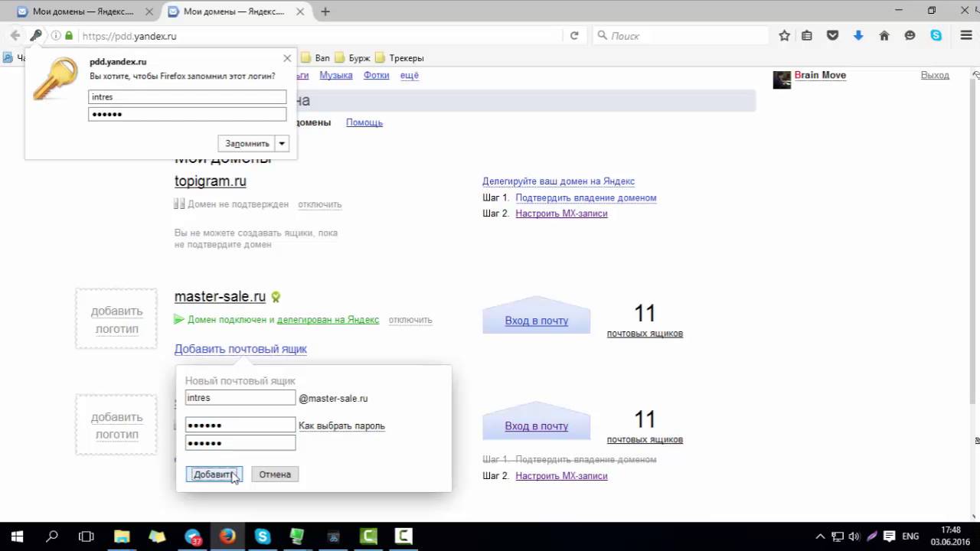Image resolution: width=980 pixels, height=551 pixels.
Task: Click the Hello chat smiley icon
Action: 910,35
